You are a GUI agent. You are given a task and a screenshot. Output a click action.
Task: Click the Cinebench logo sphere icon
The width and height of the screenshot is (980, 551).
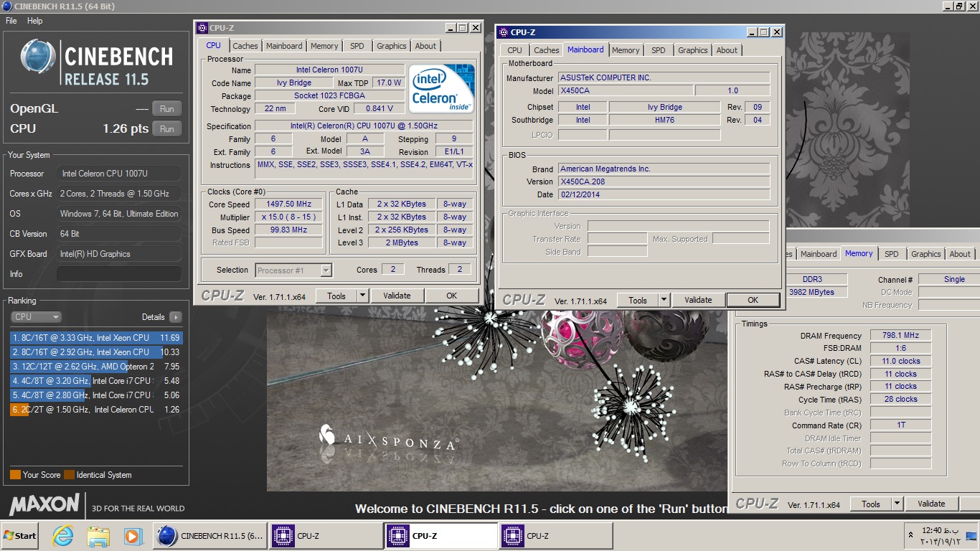38,57
